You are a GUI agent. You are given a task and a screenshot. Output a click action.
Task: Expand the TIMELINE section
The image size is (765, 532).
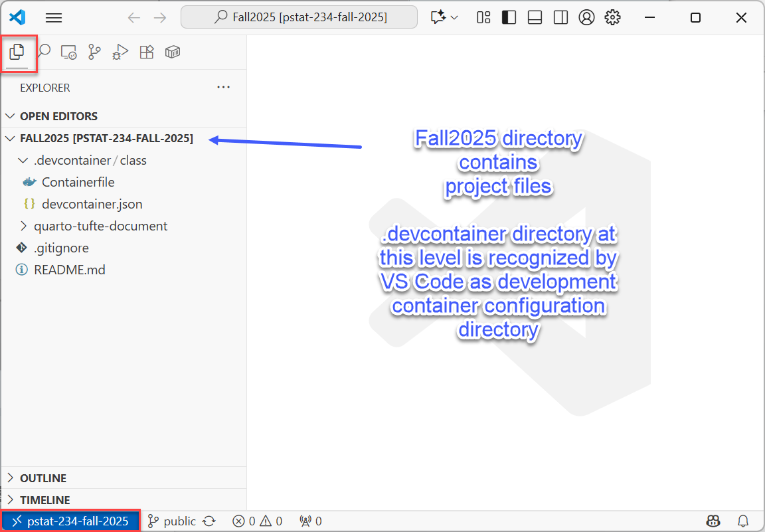(11, 499)
